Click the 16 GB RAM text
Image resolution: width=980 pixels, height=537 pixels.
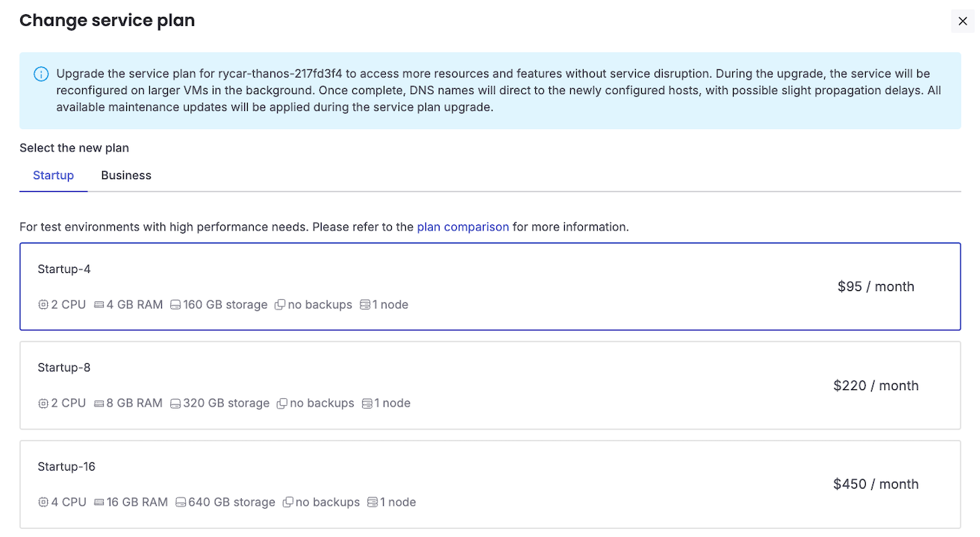[x=137, y=502]
